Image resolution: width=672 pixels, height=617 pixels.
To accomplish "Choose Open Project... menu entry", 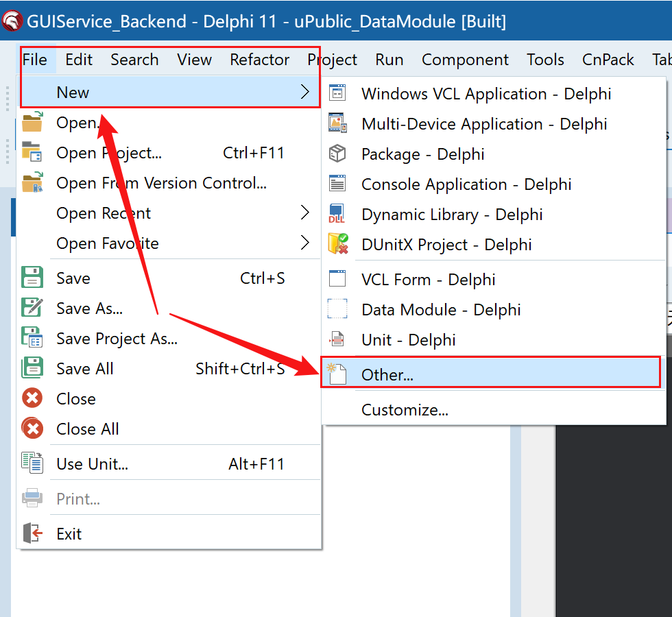I will point(170,152).
